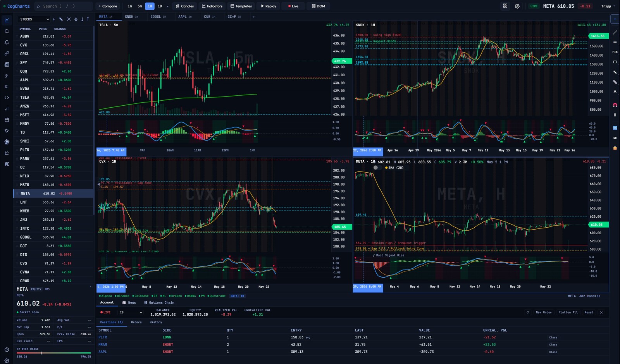
Task: Select the ruler measure tool
Action: click(615, 82)
